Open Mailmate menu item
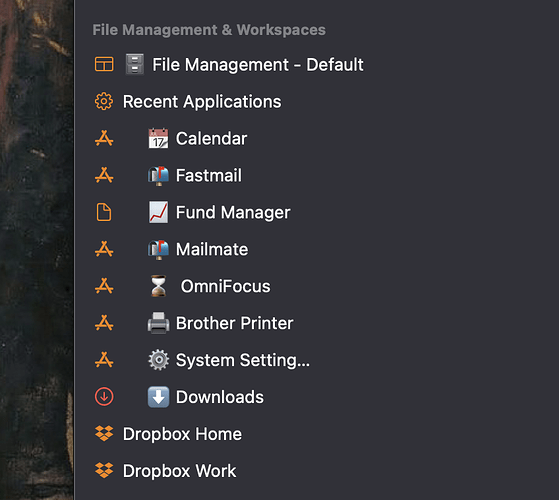 212,249
